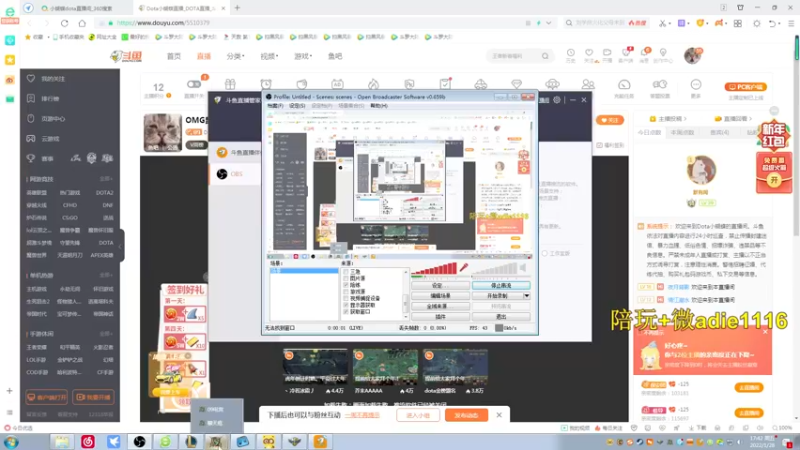
Task: Click the yellow star icon in browser side strip
Action: point(10,60)
